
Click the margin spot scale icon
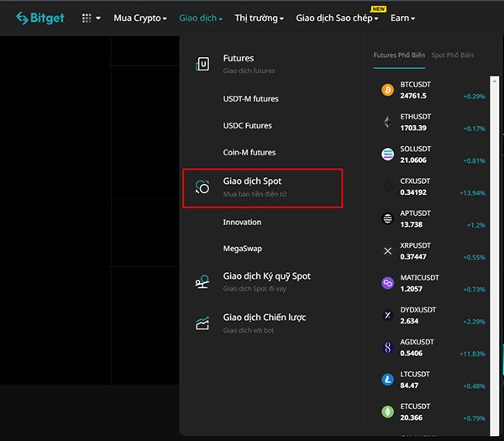[202, 281]
